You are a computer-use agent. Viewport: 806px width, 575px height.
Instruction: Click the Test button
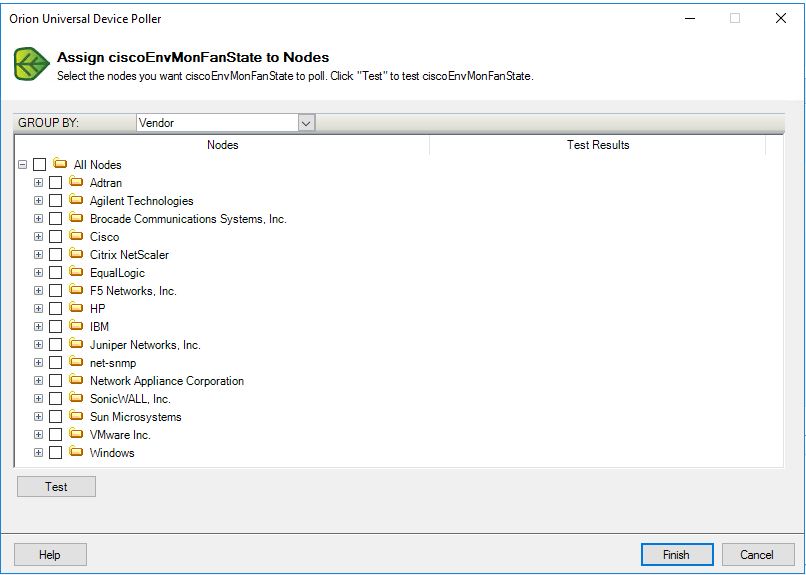[56, 487]
